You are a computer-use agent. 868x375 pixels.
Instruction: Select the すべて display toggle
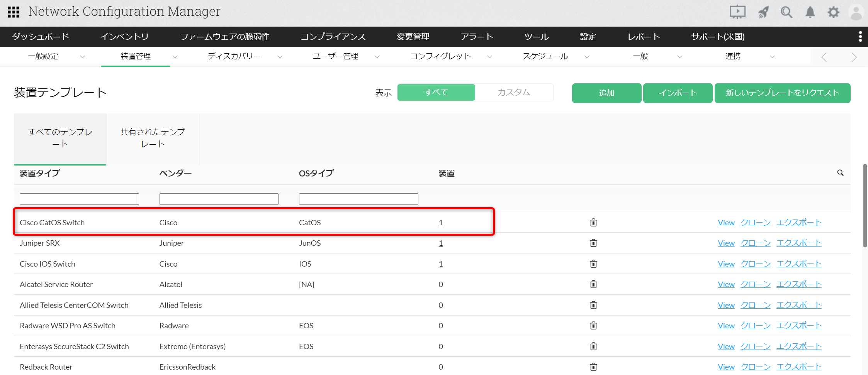(x=436, y=93)
